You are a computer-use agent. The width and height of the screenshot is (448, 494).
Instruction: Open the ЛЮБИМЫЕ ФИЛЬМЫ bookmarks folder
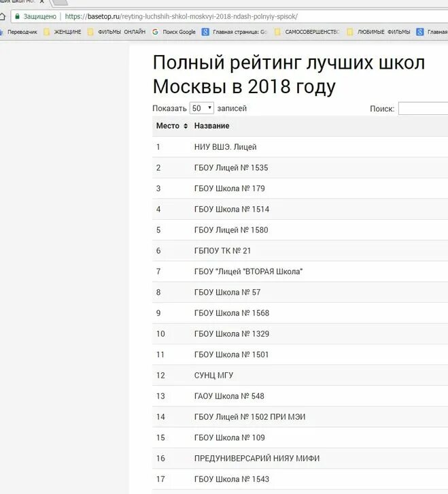click(379, 32)
